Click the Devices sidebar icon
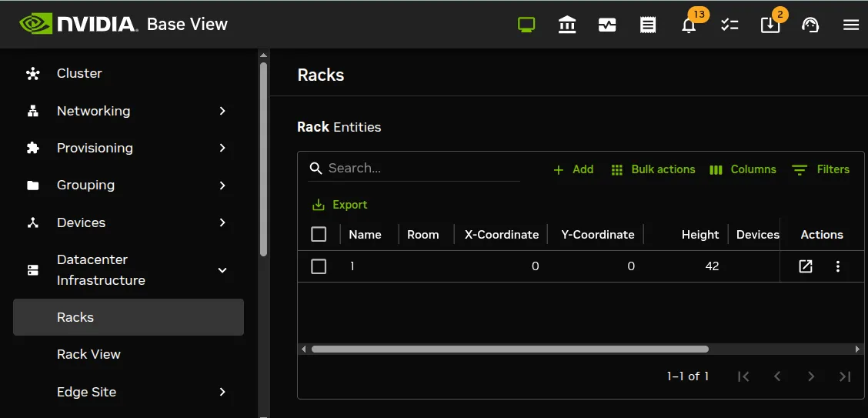This screenshot has width=868, height=418. (33, 222)
